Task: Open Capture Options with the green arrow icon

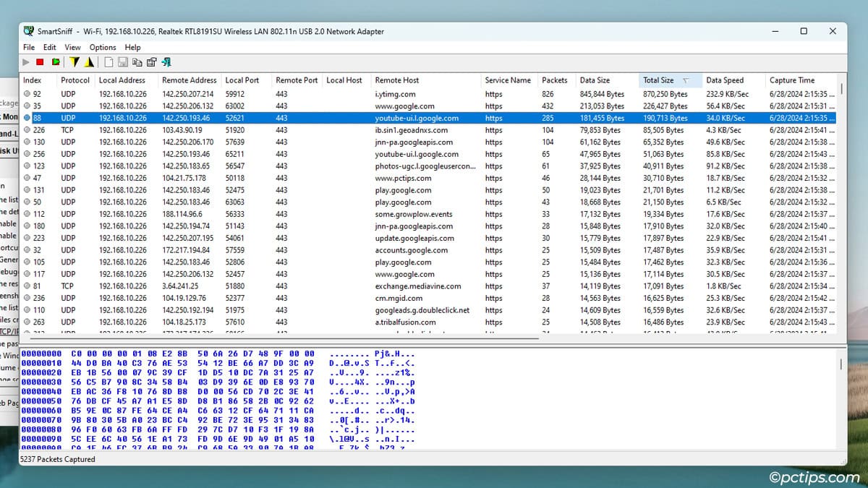Action: coord(56,61)
